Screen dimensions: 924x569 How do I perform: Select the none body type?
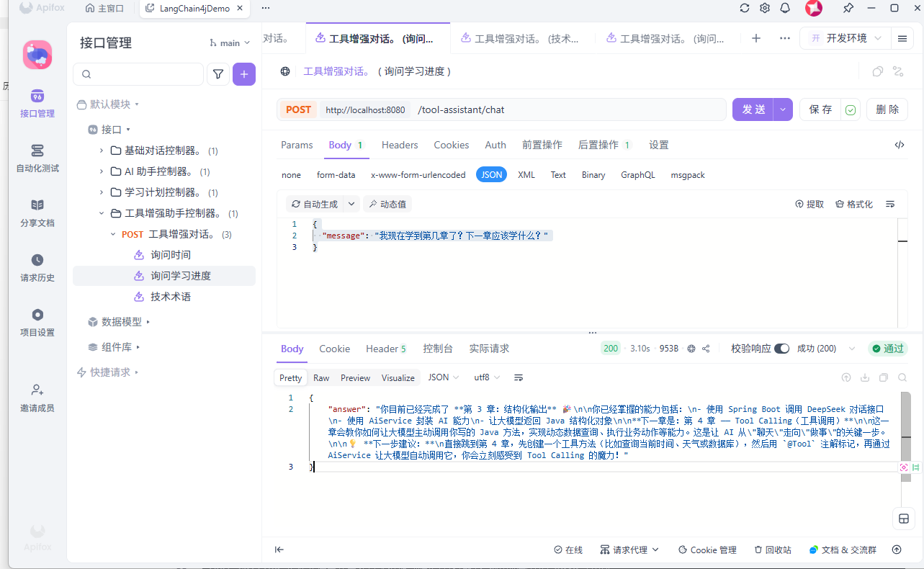(x=291, y=175)
